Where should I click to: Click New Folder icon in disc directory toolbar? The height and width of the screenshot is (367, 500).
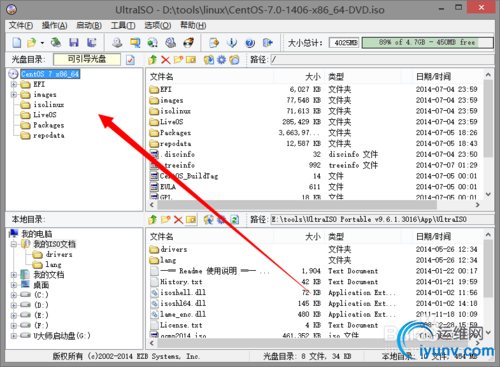[178, 60]
